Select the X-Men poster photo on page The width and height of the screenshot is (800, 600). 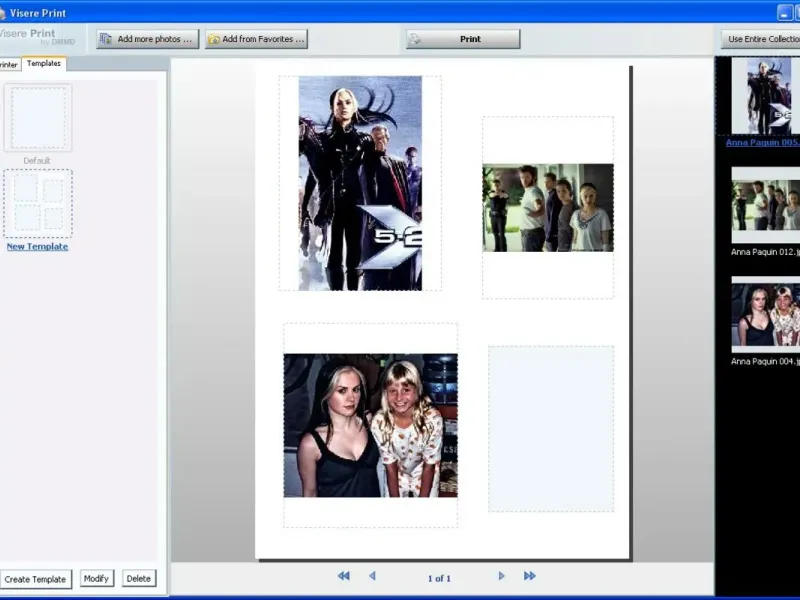click(x=360, y=184)
